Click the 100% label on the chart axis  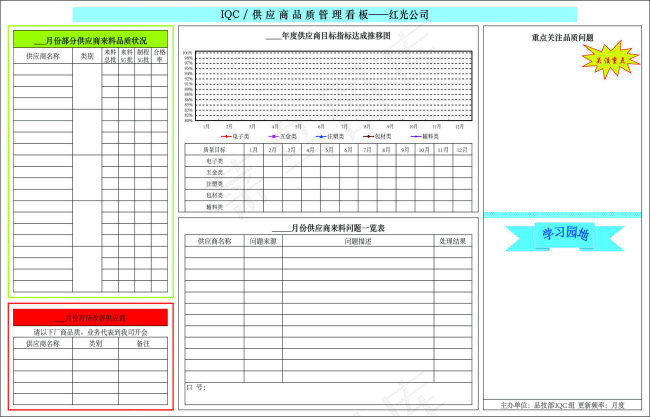coord(188,53)
